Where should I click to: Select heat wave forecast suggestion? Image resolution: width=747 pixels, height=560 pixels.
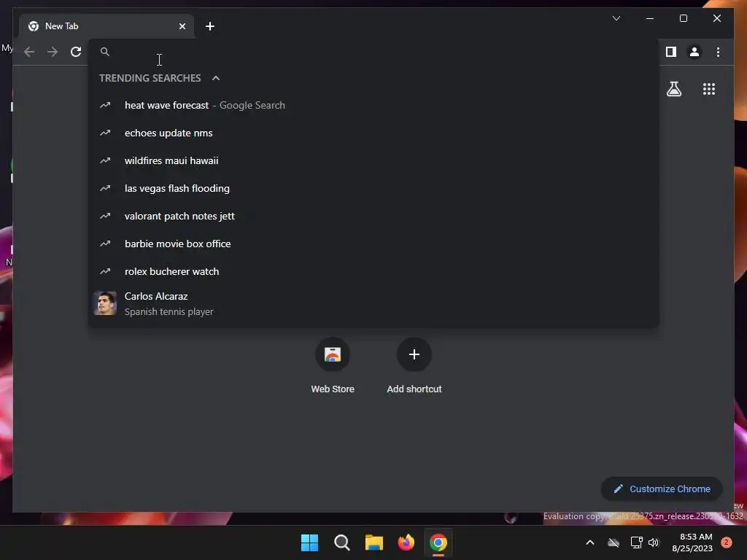[373, 105]
